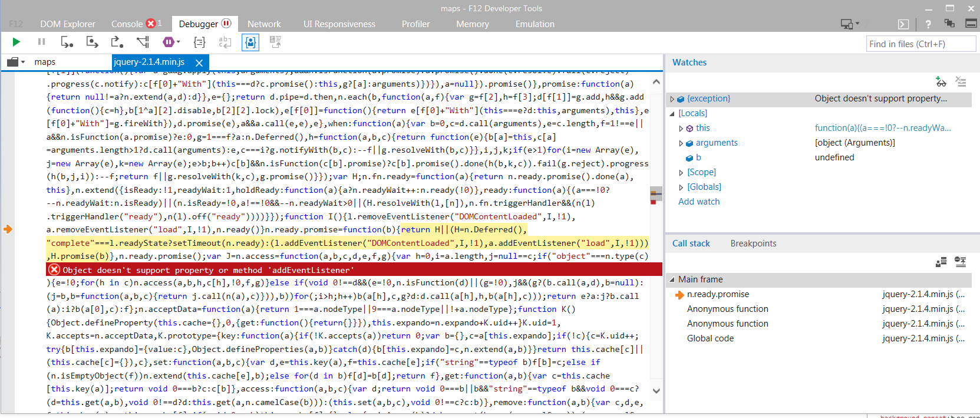Close the jquery-2.1.4.min.js tab
980x418 pixels.
199,62
